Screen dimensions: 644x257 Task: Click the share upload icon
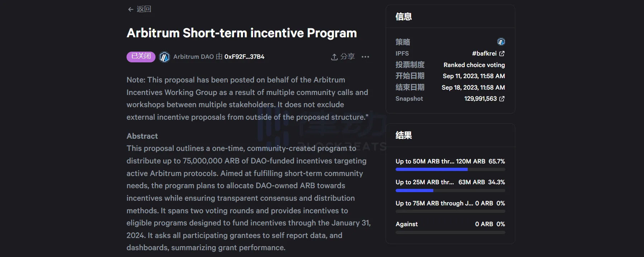[334, 57]
